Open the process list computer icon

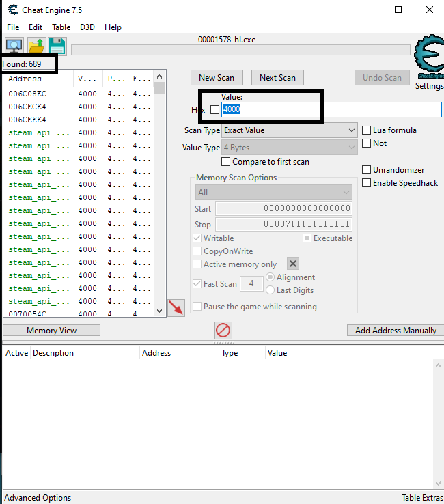14,46
